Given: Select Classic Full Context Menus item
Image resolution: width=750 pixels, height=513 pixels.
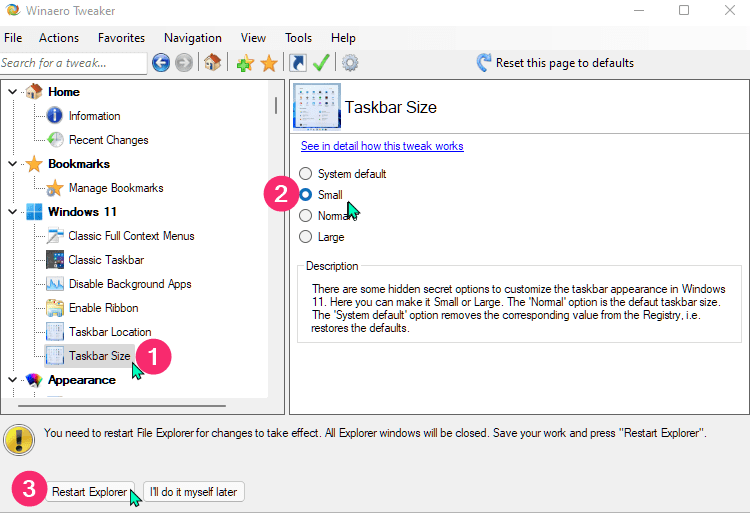Looking at the screenshot, I should pos(131,236).
